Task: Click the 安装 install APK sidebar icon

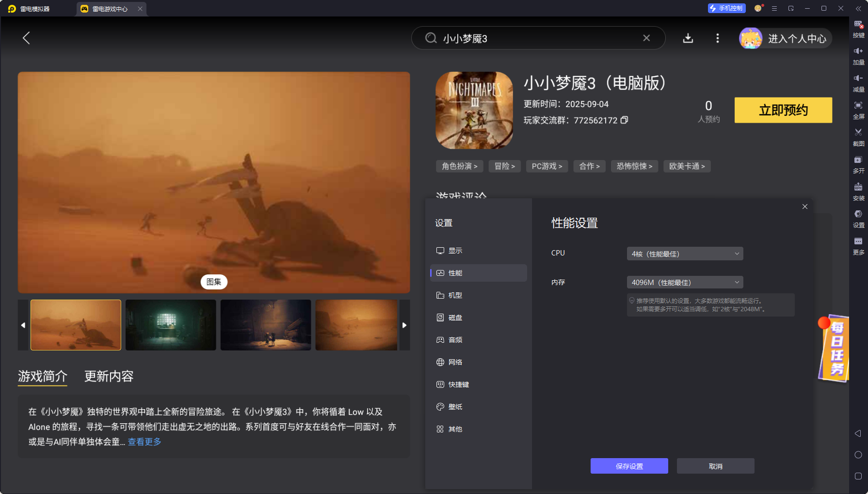Action: click(x=858, y=192)
